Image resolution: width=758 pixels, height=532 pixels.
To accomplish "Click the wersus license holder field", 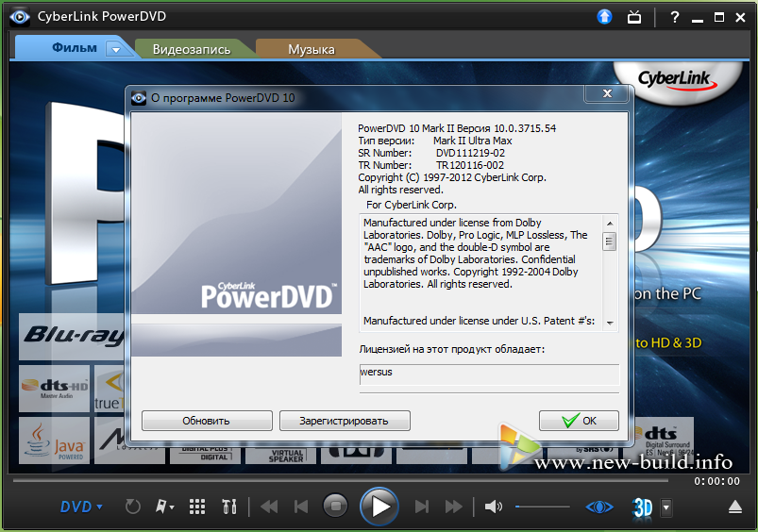I will pos(489,374).
